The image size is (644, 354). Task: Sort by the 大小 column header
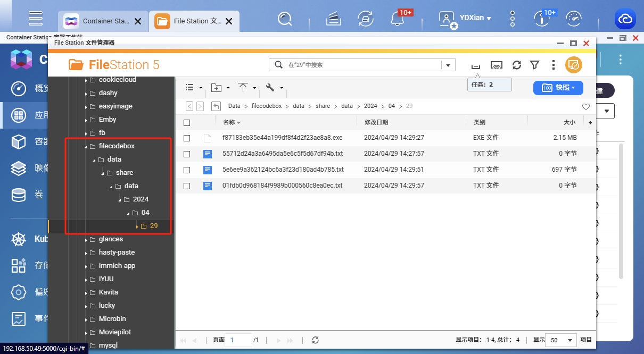[569, 122]
